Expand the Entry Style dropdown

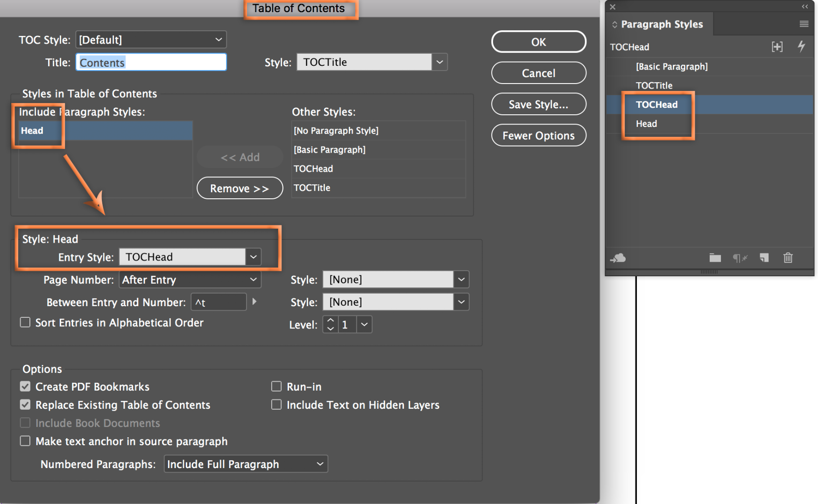[253, 257]
